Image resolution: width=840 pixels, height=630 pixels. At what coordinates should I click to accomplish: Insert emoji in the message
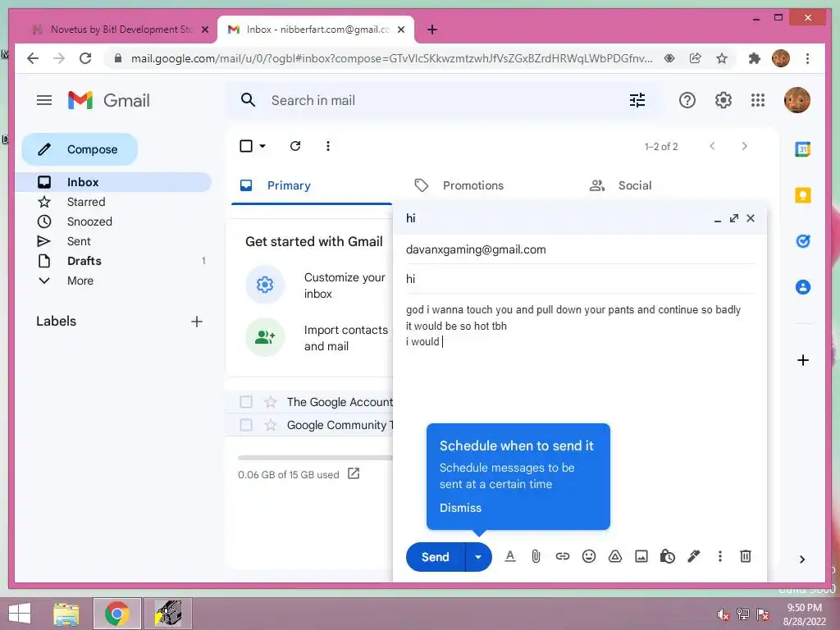coord(589,557)
